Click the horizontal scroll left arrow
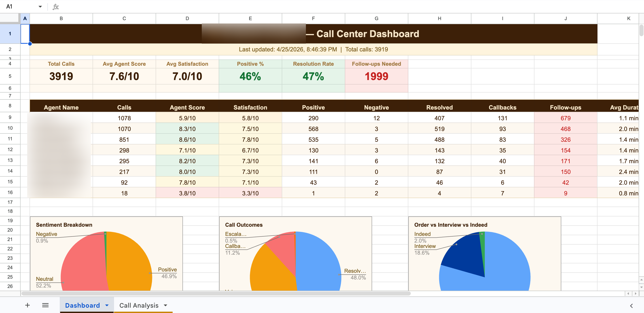The height and width of the screenshot is (313, 644). pyautogui.click(x=628, y=294)
